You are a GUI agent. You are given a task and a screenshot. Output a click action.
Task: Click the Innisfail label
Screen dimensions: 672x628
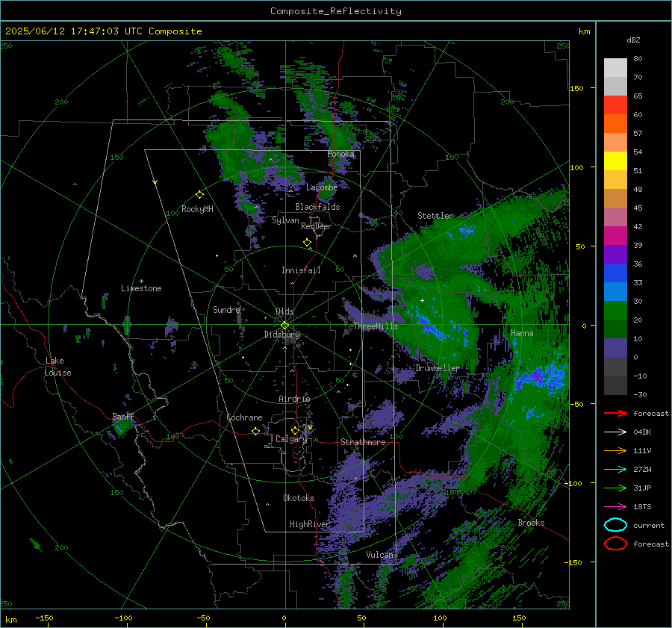tap(301, 270)
